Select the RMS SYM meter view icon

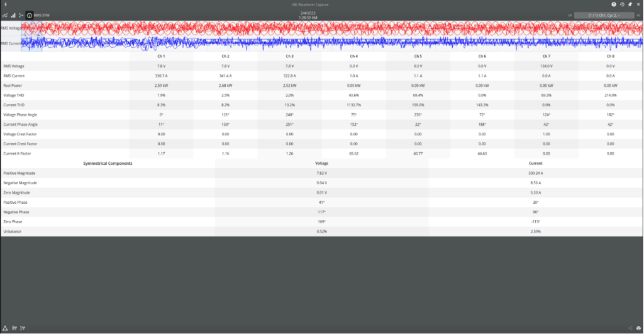click(x=29, y=15)
